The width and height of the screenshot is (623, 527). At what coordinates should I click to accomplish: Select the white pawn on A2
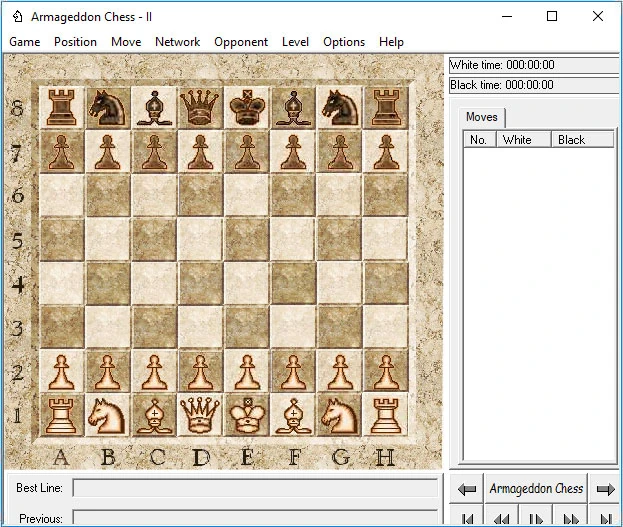(62, 372)
